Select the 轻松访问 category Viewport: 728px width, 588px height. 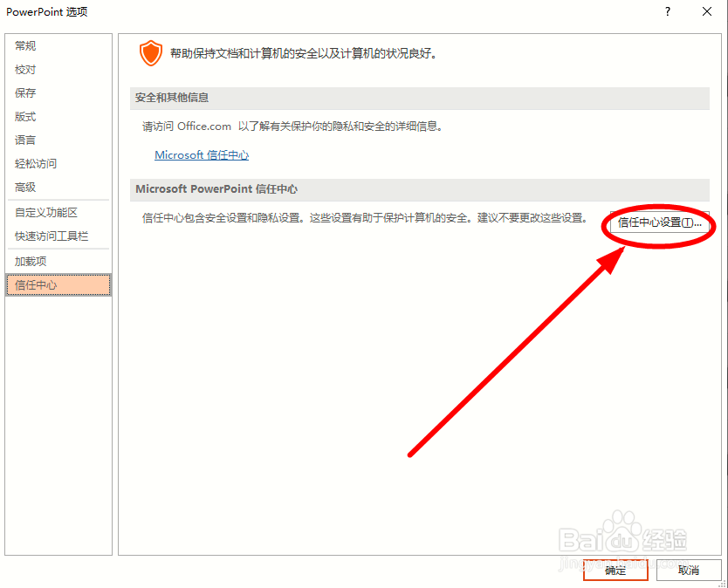coord(58,164)
